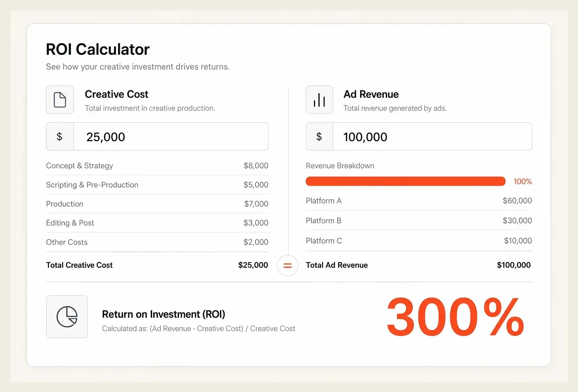The image size is (578, 392).
Task: Select the Platform B revenue row
Action: click(x=419, y=221)
